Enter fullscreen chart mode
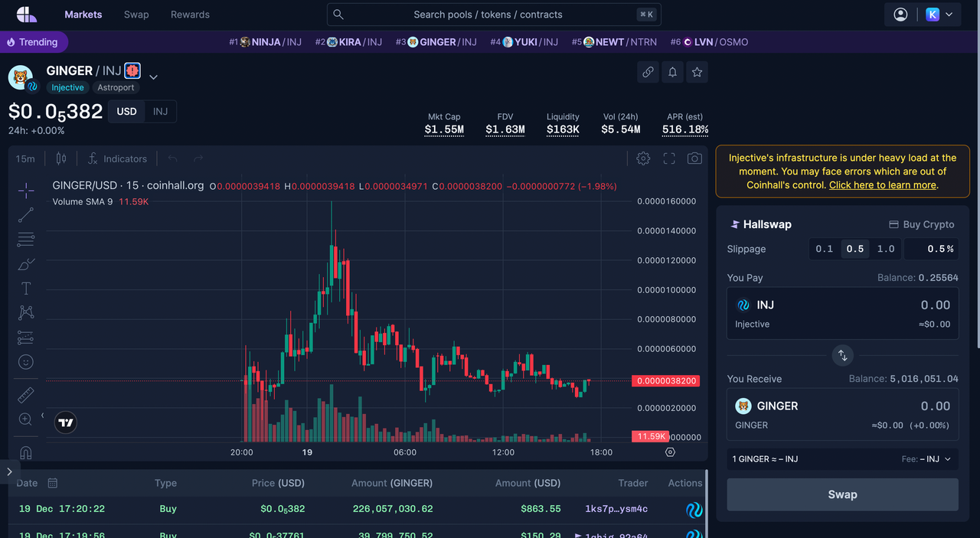 coord(669,158)
